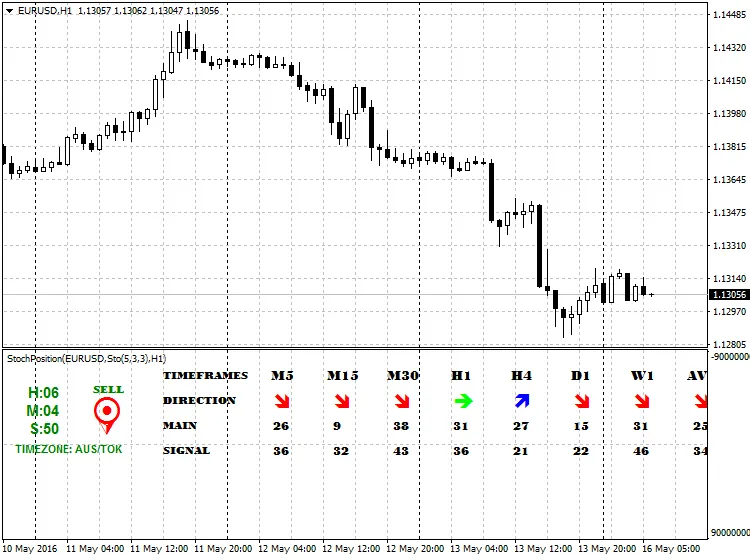Image resolution: width=750 pixels, height=560 pixels.
Task: Select the TIMEFRAMES row header
Action: (x=207, y=376)
